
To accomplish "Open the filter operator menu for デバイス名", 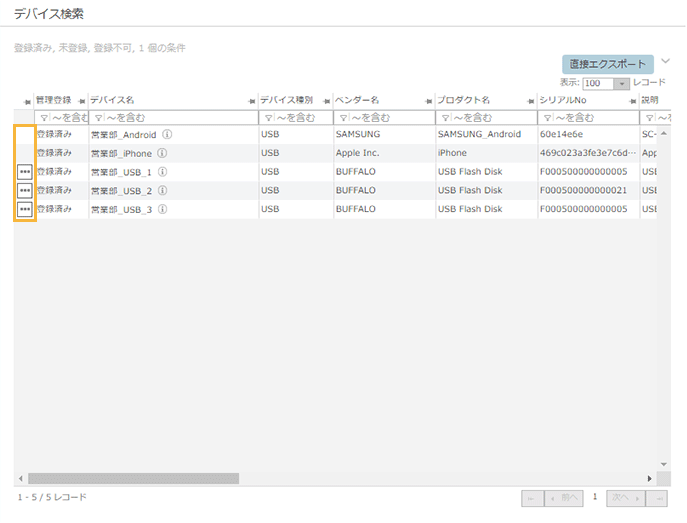I will click(97, 118).
